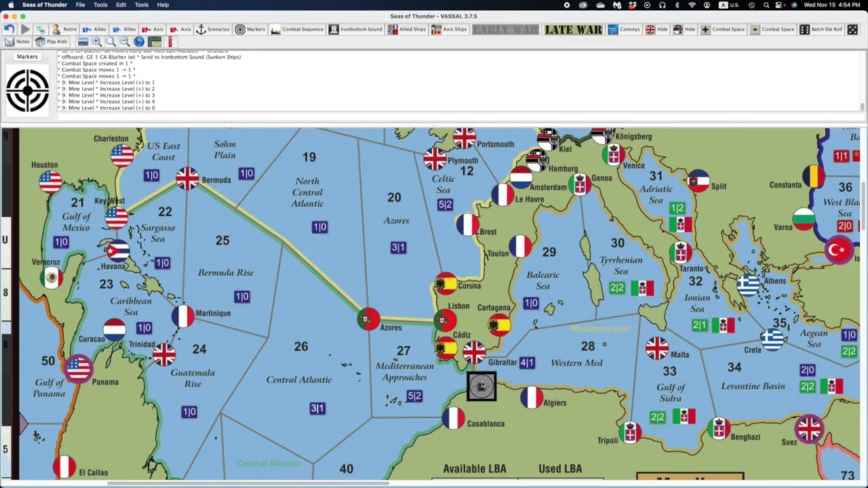
Task: Open the Allied Ships palette
Action: (x=407, y=29)
